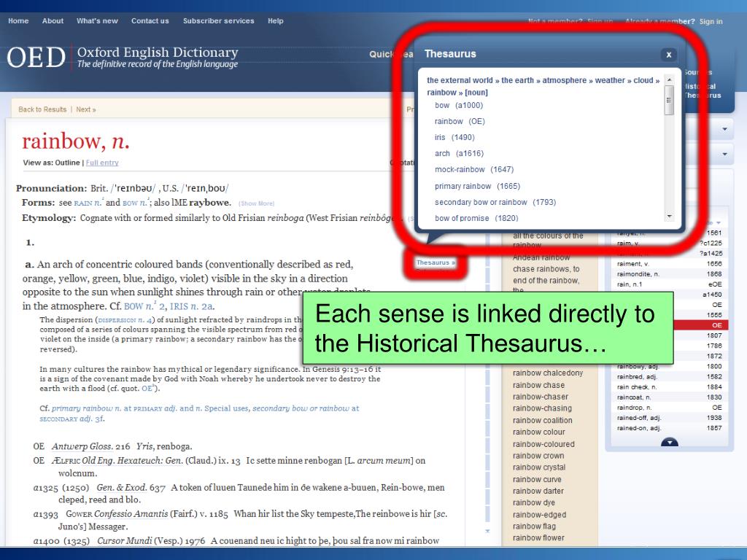This screenshot has height=560, width=747.
Task: Open Contact us
Action: [150, 21]
